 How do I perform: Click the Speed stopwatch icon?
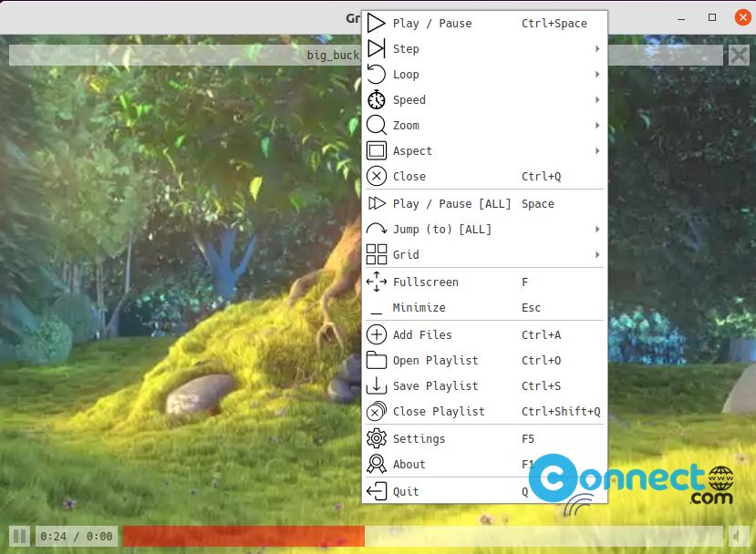click(376, 99)
